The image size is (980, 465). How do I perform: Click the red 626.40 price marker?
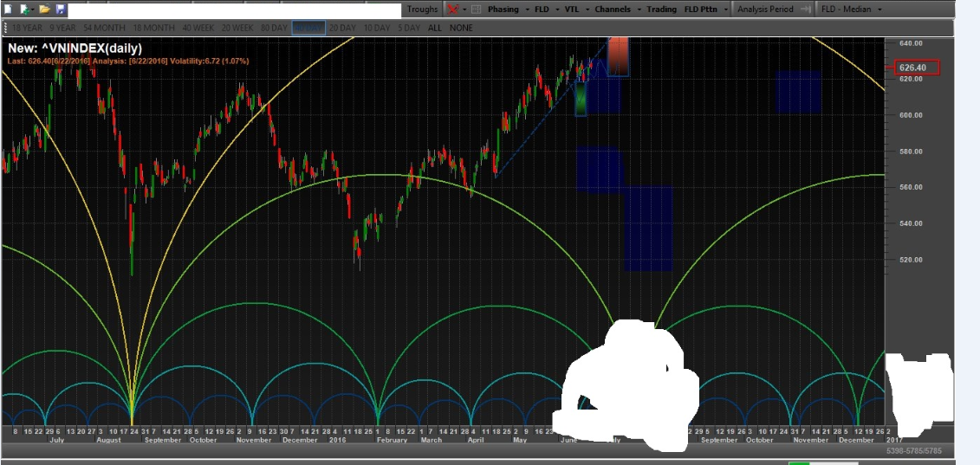point(918,68)
